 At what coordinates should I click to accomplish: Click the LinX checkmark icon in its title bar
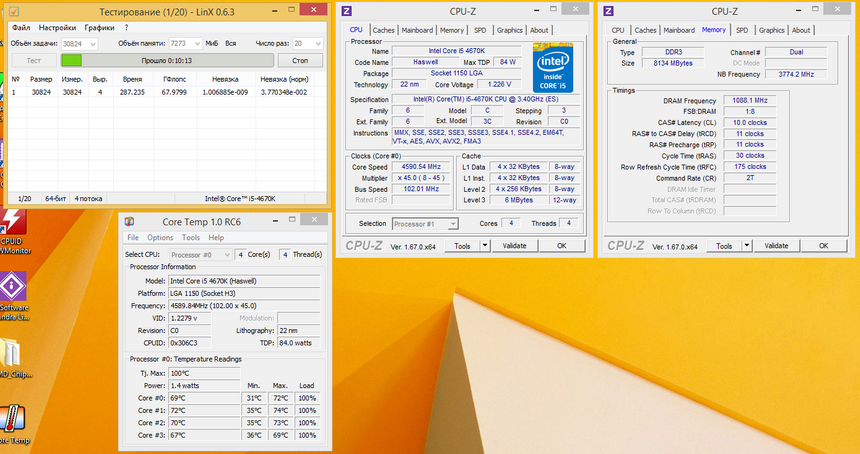(16, 10)
